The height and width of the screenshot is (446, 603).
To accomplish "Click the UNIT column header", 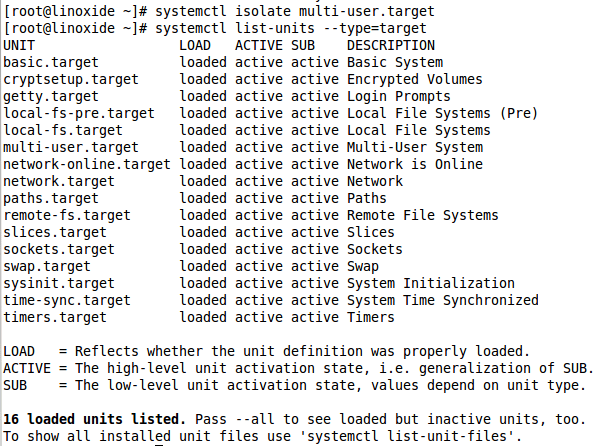I will pyautogui.click(x=19, y=45).
